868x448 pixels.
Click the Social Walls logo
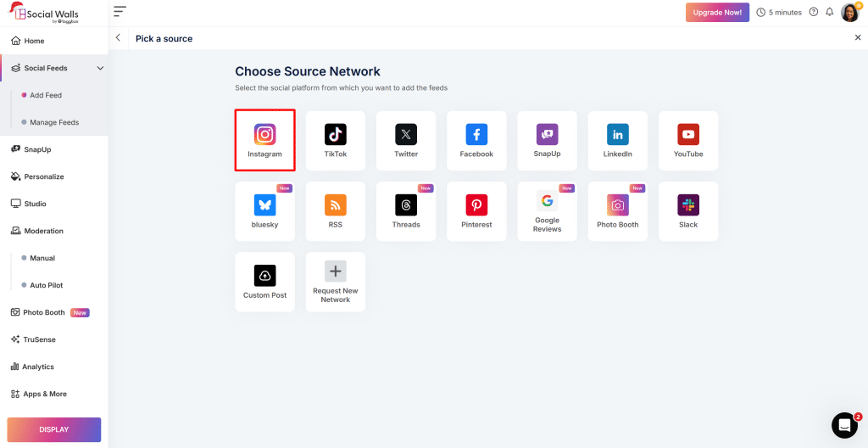tap(43, 14)
